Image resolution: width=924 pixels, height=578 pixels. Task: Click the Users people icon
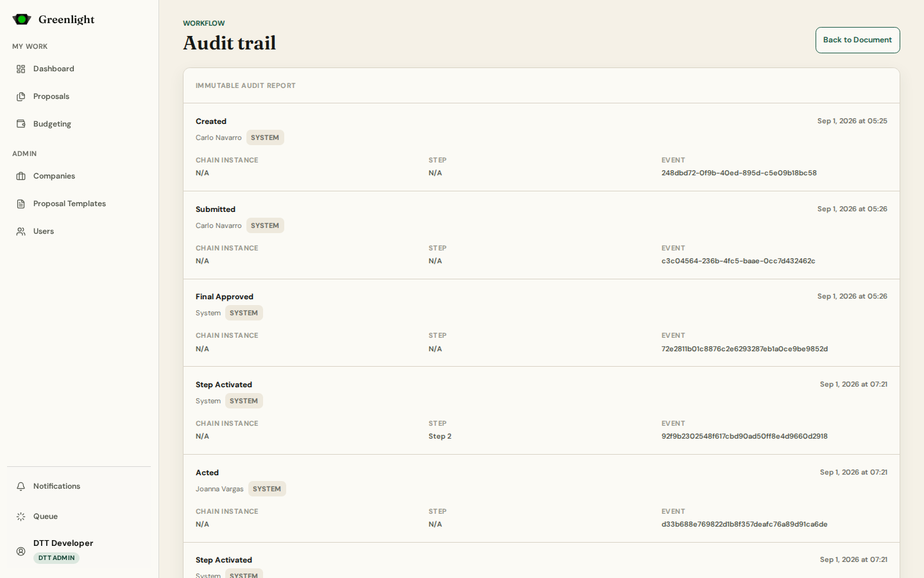21,231
